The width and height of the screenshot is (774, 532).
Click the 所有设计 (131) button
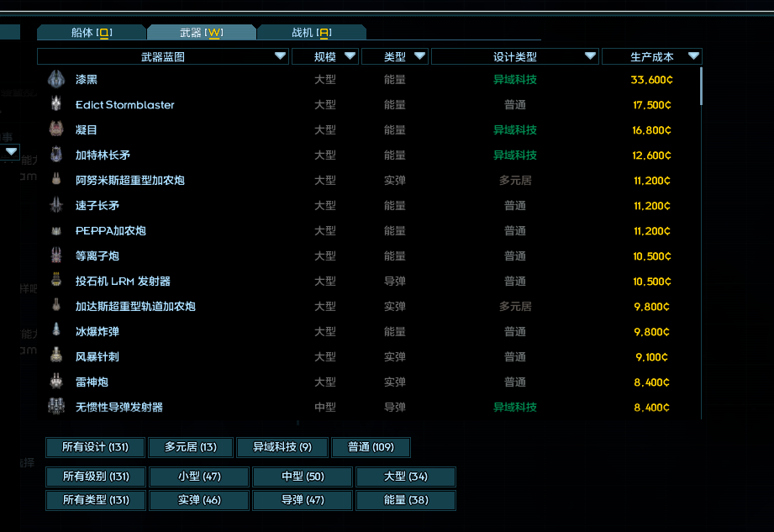(x=95, y=447)
